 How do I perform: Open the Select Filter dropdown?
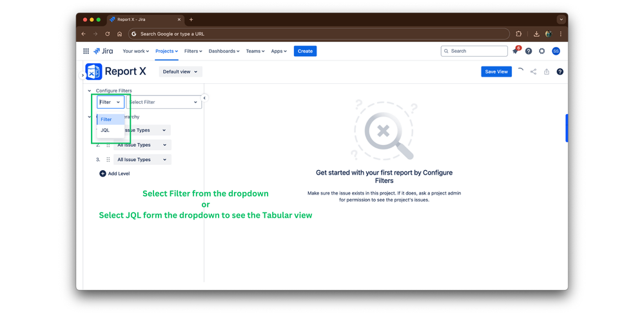pos(164,102)
